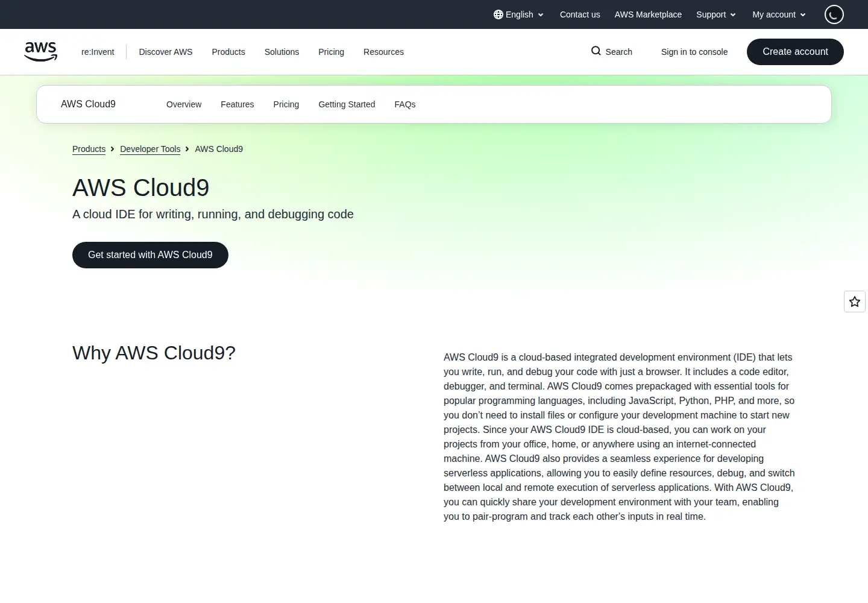This screenshot has height=603, width=868.
Task: Click AWS Cloud9 in the sub-navigation
Action: [x=88, y=104]
